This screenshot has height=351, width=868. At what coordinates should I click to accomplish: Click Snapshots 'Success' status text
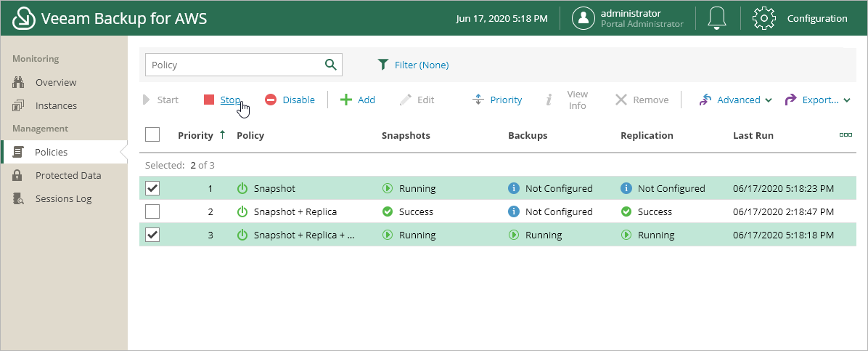[x=417, y=211]
